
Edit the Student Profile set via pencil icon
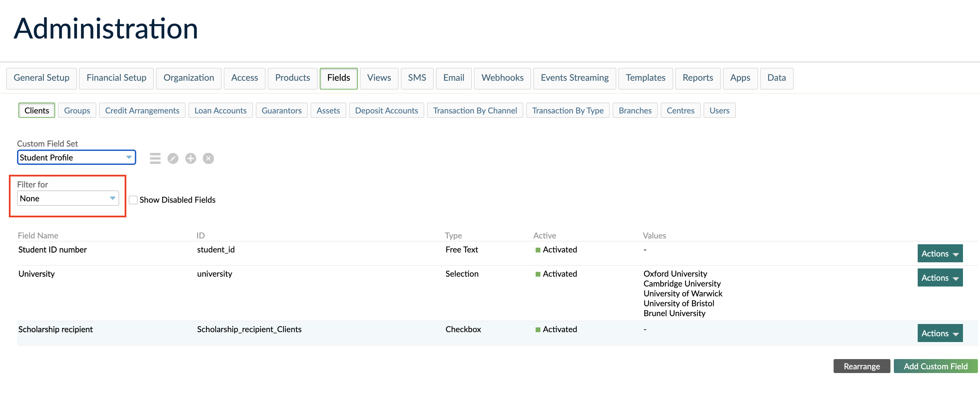(173, 158)
